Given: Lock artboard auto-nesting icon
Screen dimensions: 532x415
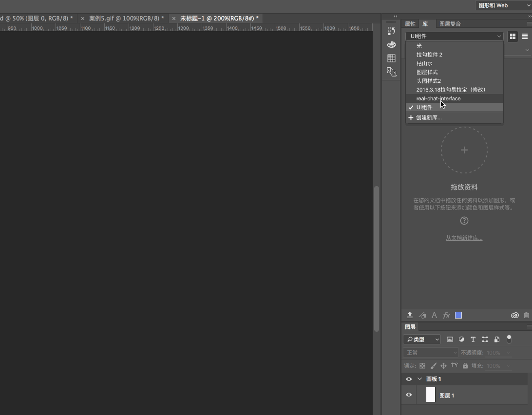Looking at the screenshot, I should [x=455, y=366].
